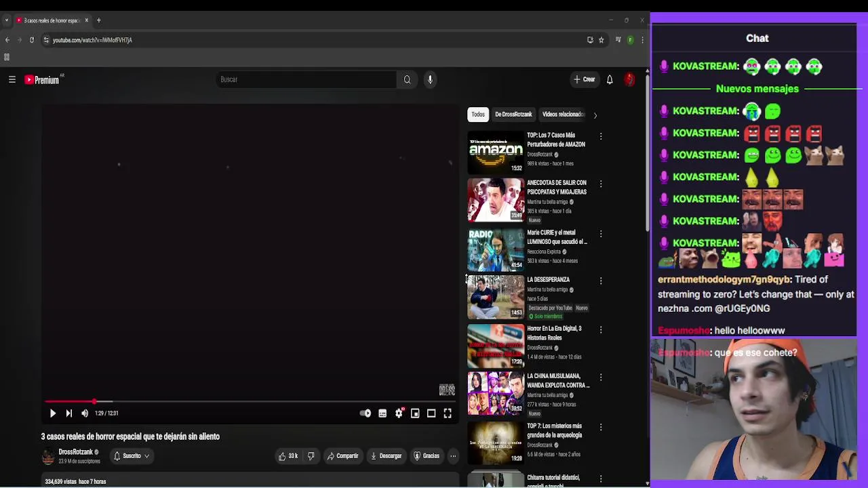This screenshot has height=488, width=868.
Task: Toggle autoplay switch in player
Action: [366, 413]
